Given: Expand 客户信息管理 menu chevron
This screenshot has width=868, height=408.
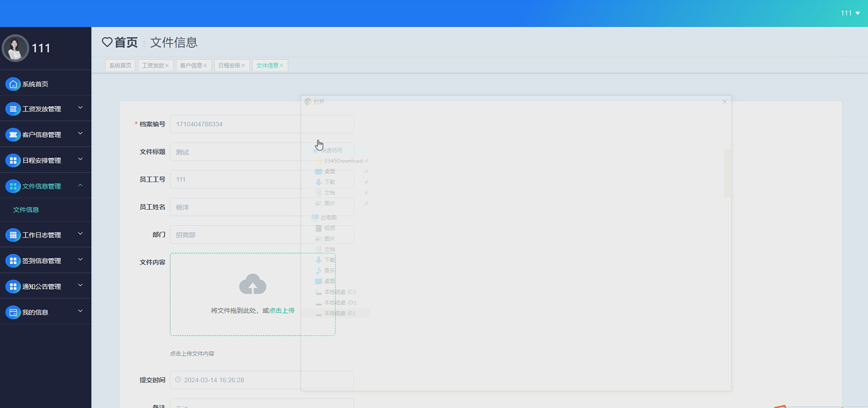Looking at the screenshot, I should [80, 133].
